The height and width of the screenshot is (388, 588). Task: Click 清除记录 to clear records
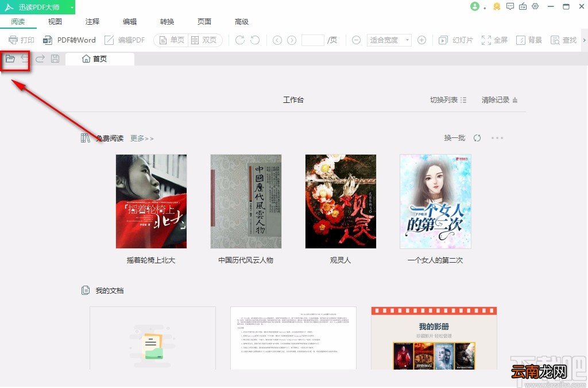pos(500,100)
